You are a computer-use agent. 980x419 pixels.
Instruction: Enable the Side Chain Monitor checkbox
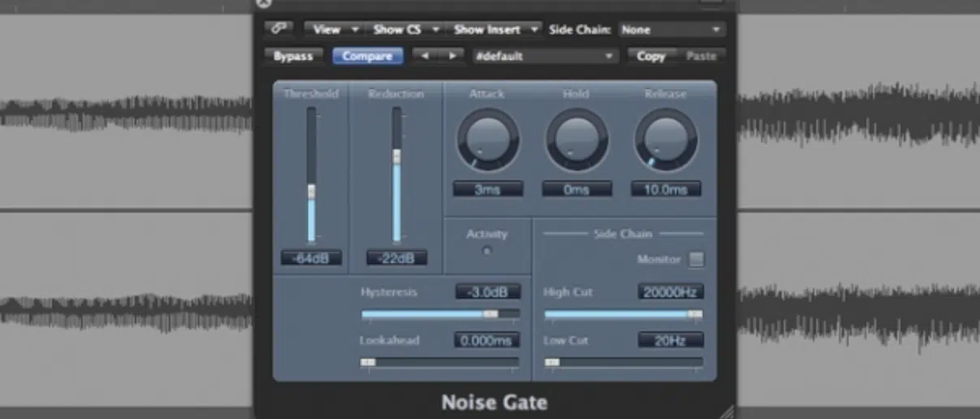pyautogui.click(x=697, y=259)
